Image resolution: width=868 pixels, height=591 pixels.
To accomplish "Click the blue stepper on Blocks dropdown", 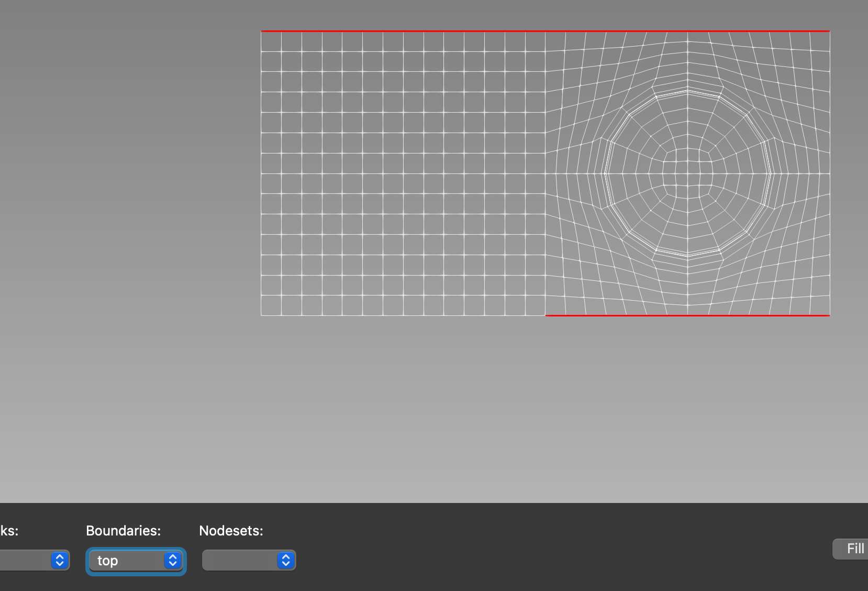I will [x=59, y=561].
